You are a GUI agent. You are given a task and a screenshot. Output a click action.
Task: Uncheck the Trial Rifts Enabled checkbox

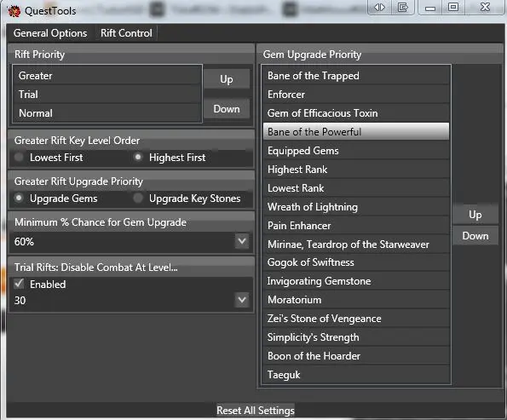click(x=19, y=285)
